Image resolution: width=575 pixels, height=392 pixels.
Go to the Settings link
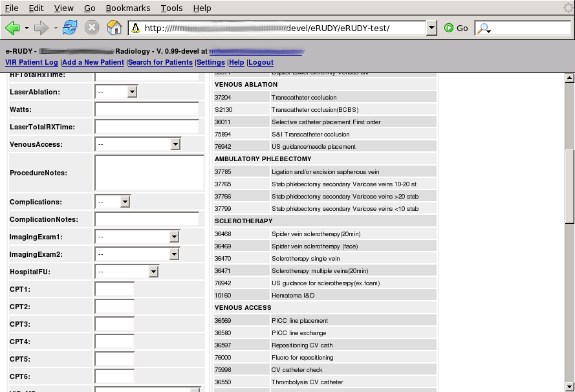tap(211, 62)
